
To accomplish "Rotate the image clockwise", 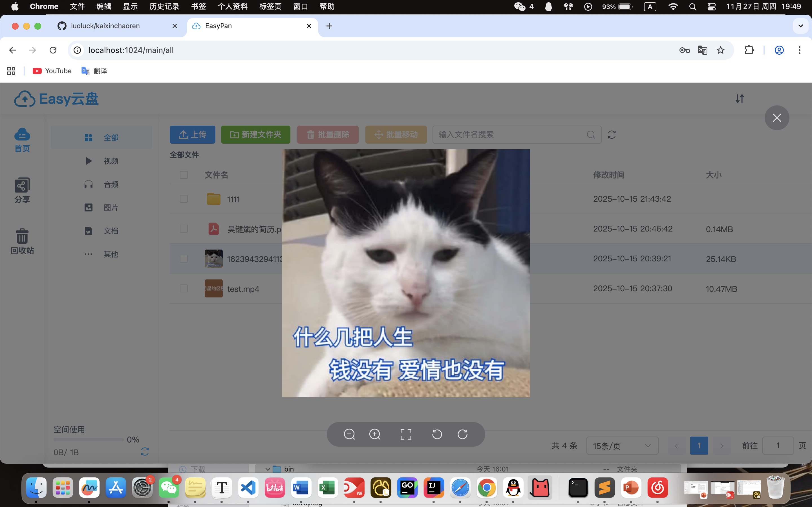I will [462, 434].
